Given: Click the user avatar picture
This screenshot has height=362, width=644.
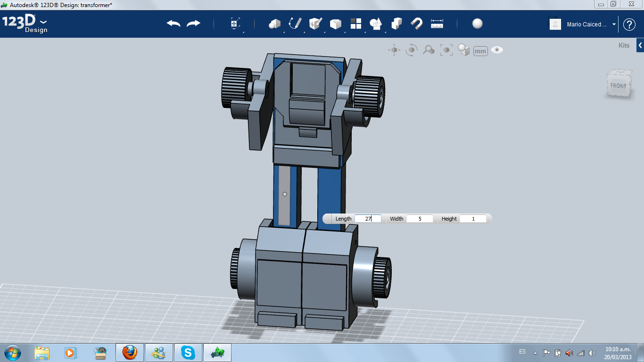Looking at the screenshot, I should (x=555, y=24).
